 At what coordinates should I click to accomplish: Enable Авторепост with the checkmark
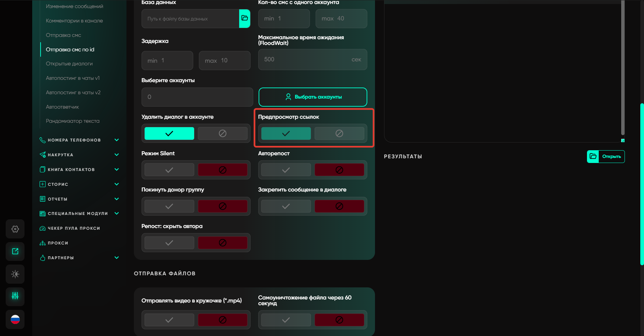tap(286, 170)
